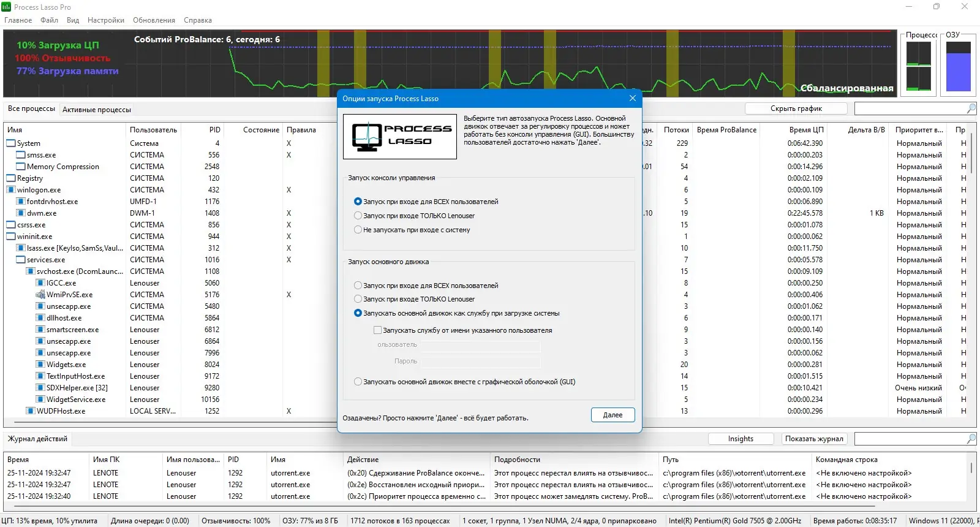This screenshot has width=980, height=527.
Task: Click the WUDFHost.exe process icon
Action: 31,411
